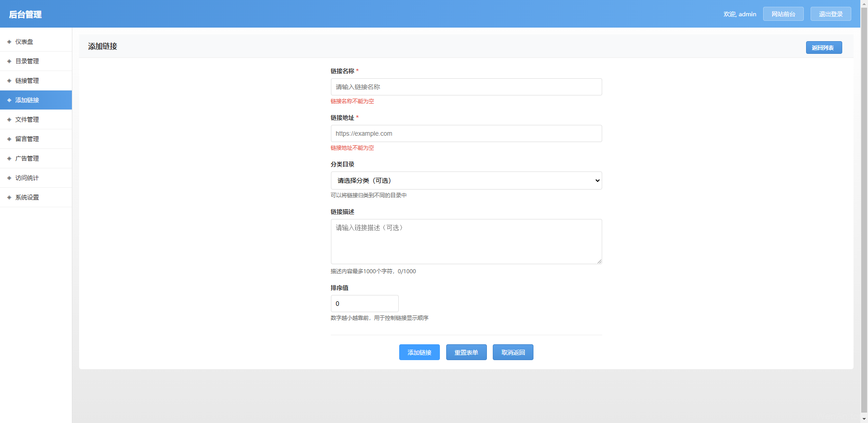Click the diamond icon beside 文件管理
The height and width of the screenshot is (423, 868).
tap(9, 119)
